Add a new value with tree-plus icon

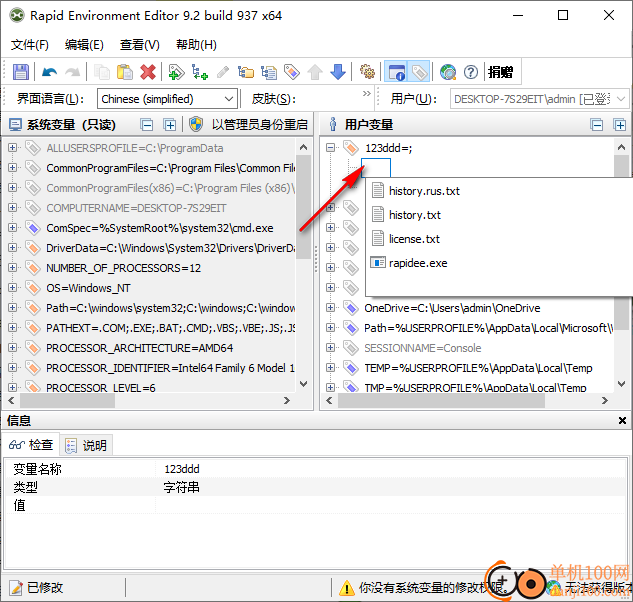tap(199, 72)
